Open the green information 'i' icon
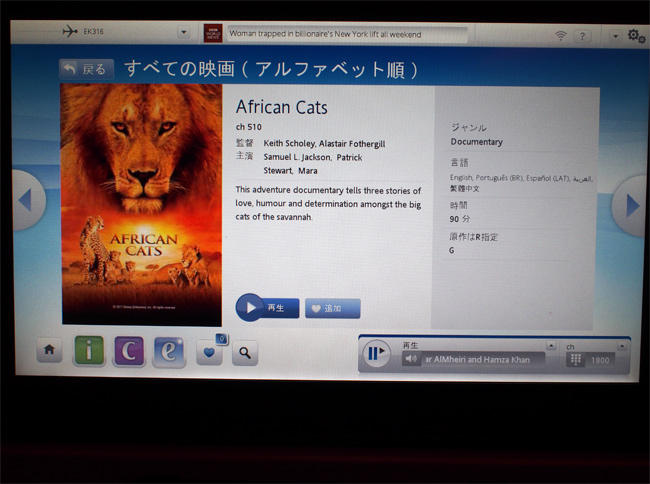650x484 pixels. coord(89,351)
